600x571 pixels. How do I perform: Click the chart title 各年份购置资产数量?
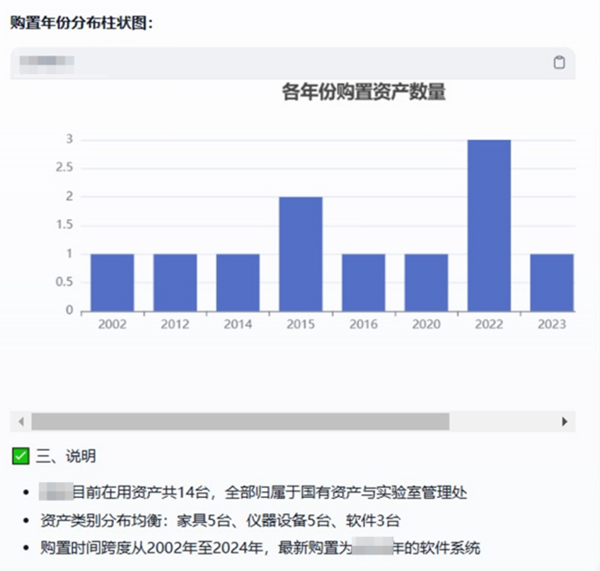pos(363,93)
